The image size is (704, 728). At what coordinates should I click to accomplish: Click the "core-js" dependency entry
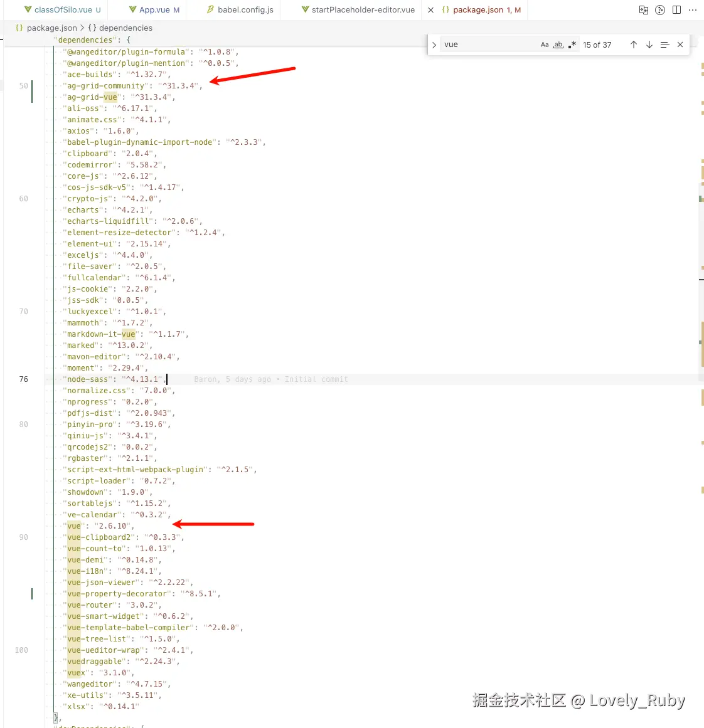[110, 176]
